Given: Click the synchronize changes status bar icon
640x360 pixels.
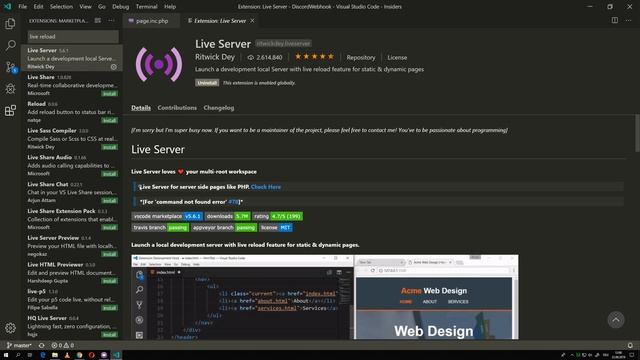Looking at the screenshot, I should [42, 345].
